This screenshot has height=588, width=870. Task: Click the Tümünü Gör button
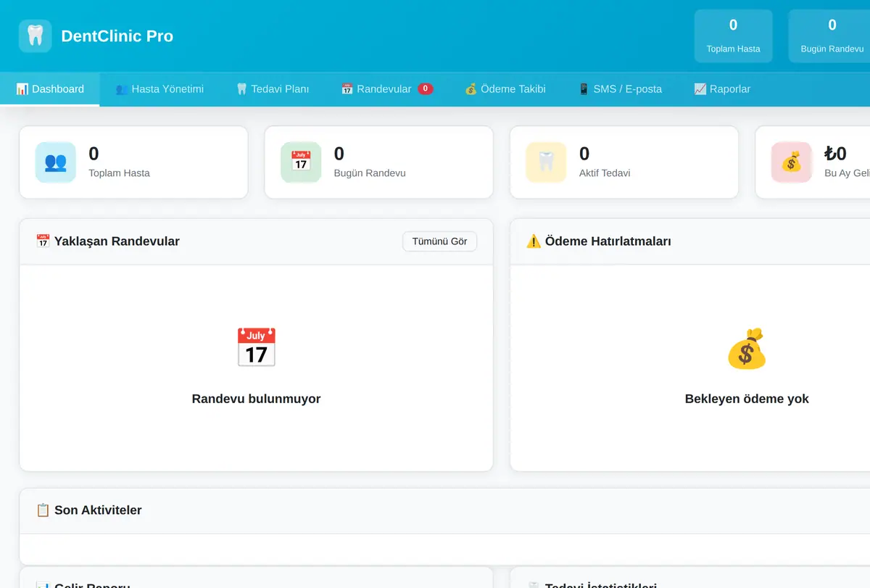point(439,241)
